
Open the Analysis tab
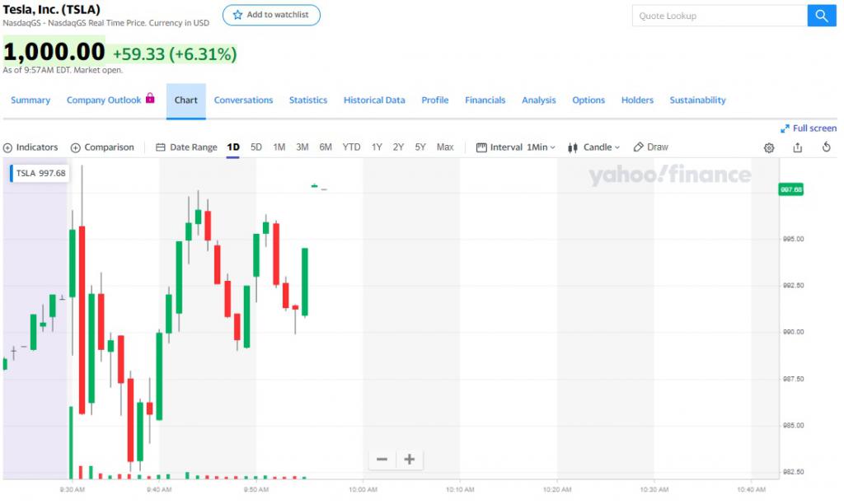point(539,100)
